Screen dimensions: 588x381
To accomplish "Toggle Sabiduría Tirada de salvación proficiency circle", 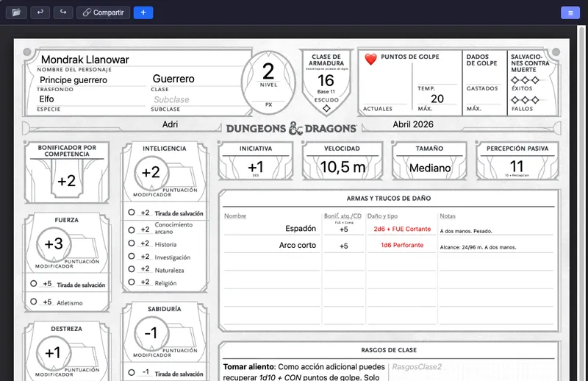I will pos(132,372).
